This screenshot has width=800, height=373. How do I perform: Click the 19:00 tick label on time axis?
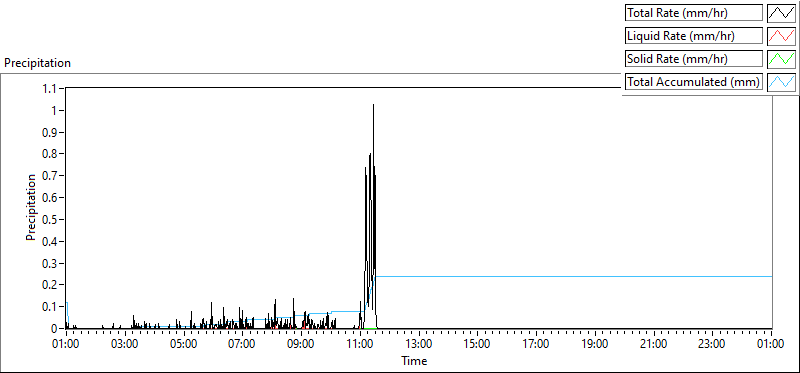tap(595, 344)
